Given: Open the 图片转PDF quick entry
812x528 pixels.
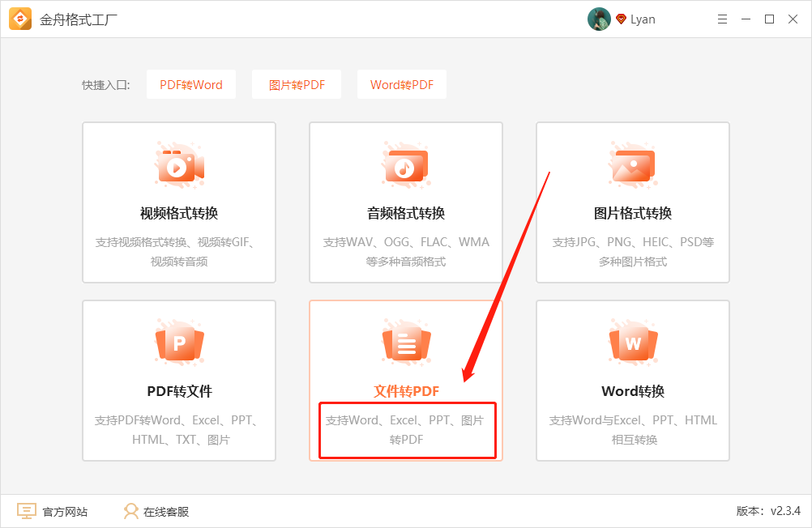Looking at the screenshot, I should coord(296,83).
